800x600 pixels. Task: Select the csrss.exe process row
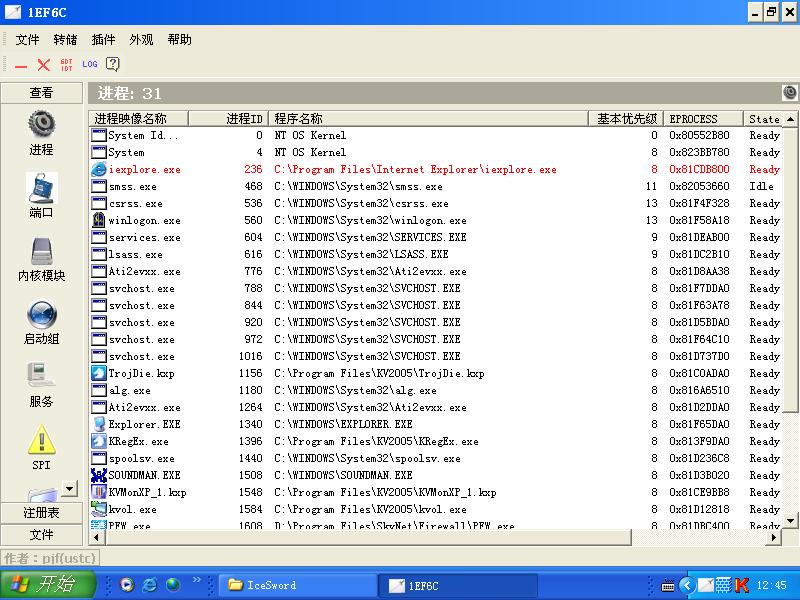coord(436,203)
